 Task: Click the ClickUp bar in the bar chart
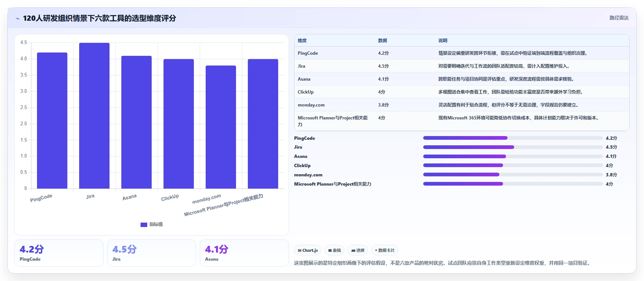[179, 124]
